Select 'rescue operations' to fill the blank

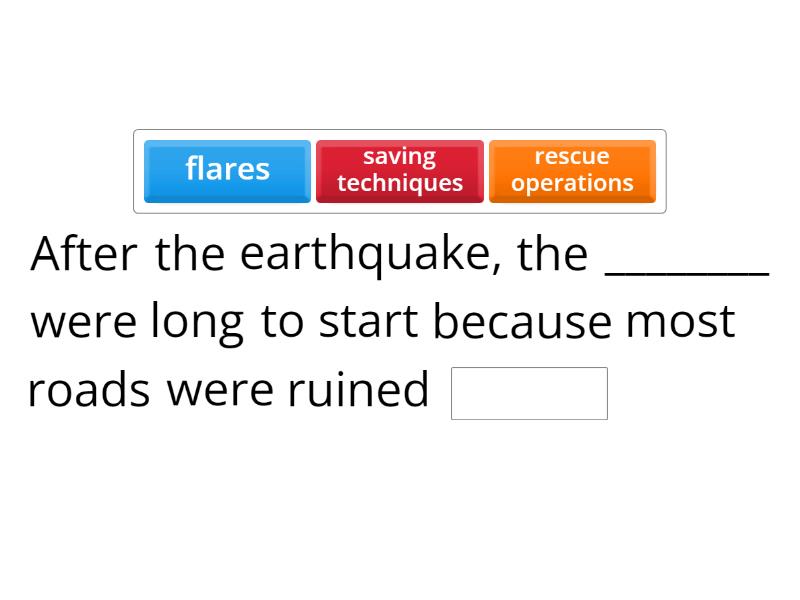572,171
